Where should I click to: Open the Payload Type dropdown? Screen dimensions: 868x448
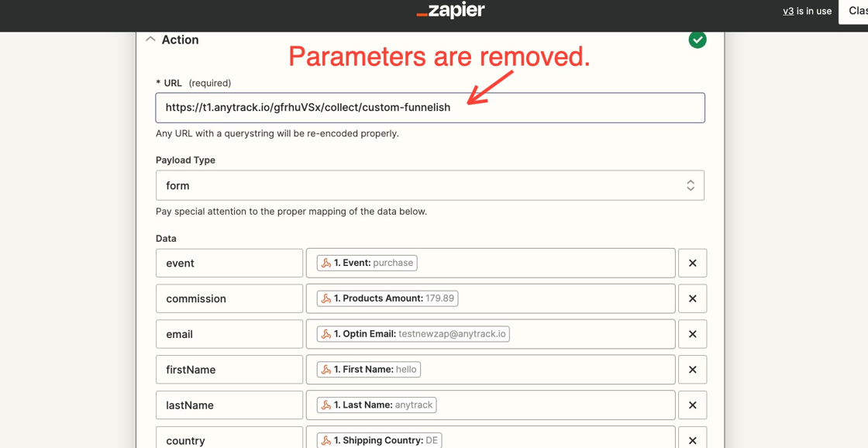click(430, 185)
